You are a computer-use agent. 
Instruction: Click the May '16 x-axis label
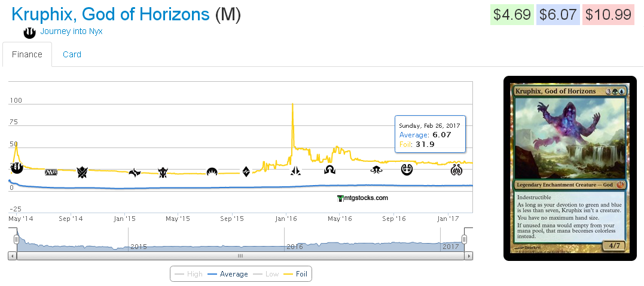(x=340, y=219)
